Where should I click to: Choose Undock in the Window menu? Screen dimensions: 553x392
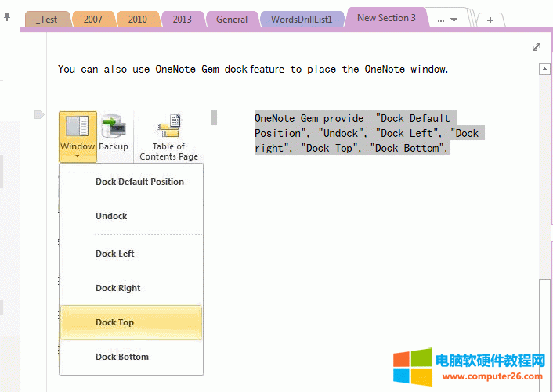pyautogui.click(x=111, y=216)
